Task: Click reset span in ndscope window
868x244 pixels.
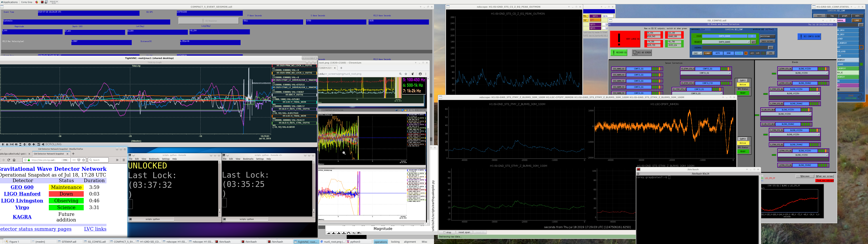Action: 464,232
